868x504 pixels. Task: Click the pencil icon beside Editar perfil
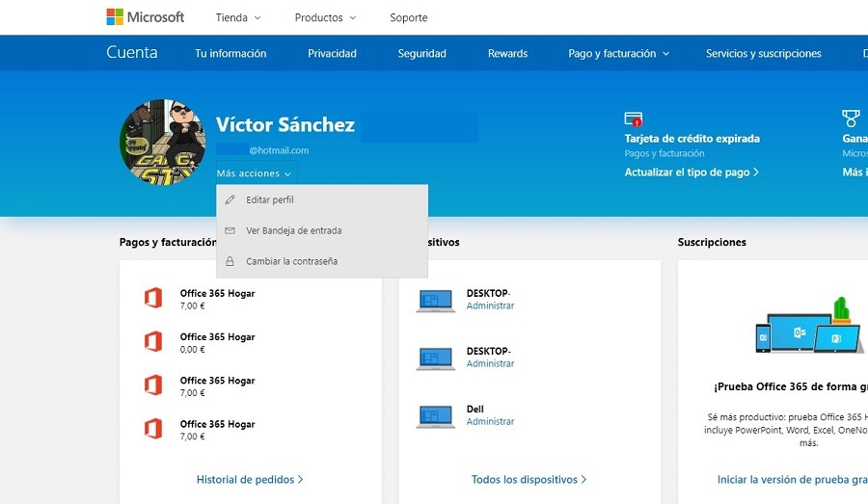(230, 200)
